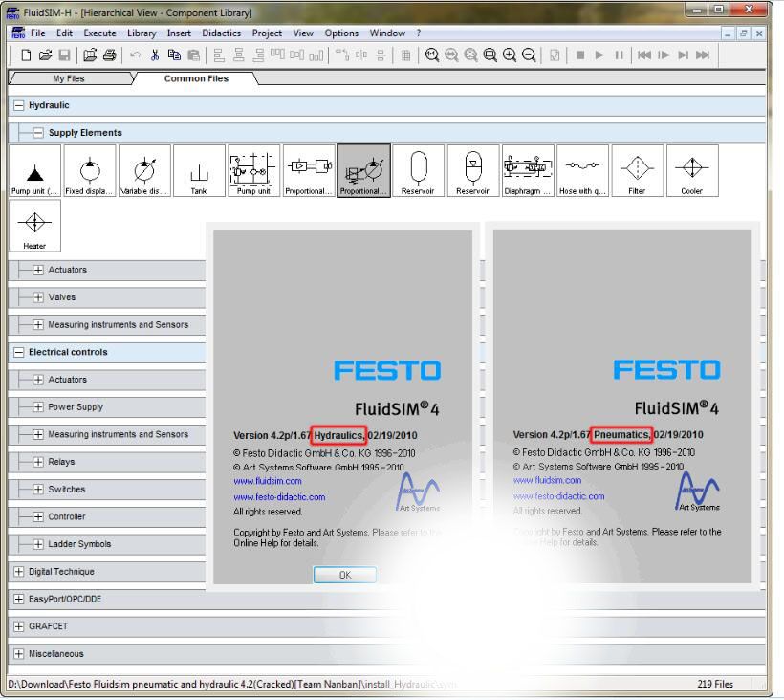Expand the Ladder Symbols group
The height and width of the screenshot is (700, 784).
pyautogui.click(x=38, y=544)
